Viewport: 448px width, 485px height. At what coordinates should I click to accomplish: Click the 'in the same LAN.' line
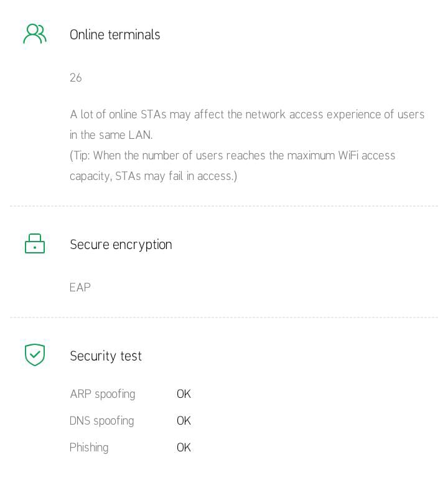(x=111, y=135)
